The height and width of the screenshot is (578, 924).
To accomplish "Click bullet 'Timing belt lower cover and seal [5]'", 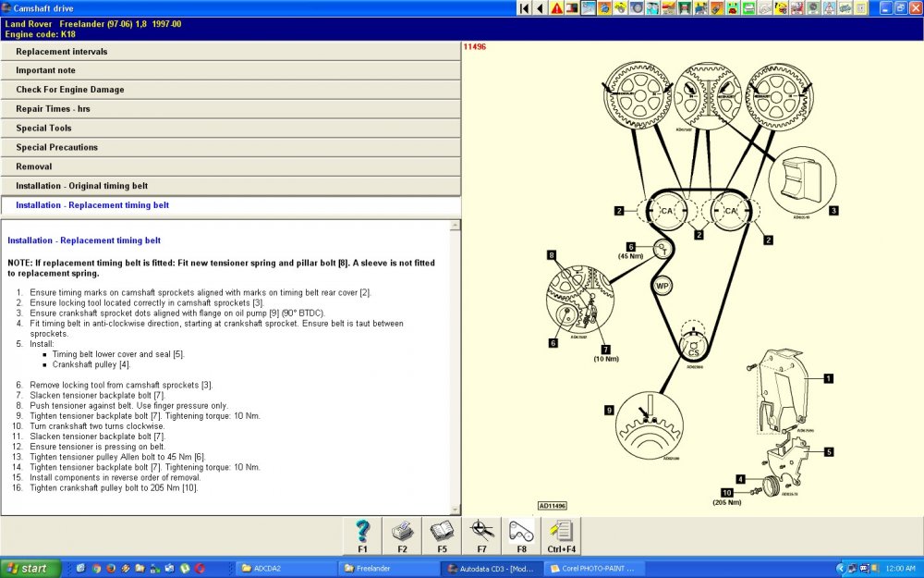I will 118,354.
